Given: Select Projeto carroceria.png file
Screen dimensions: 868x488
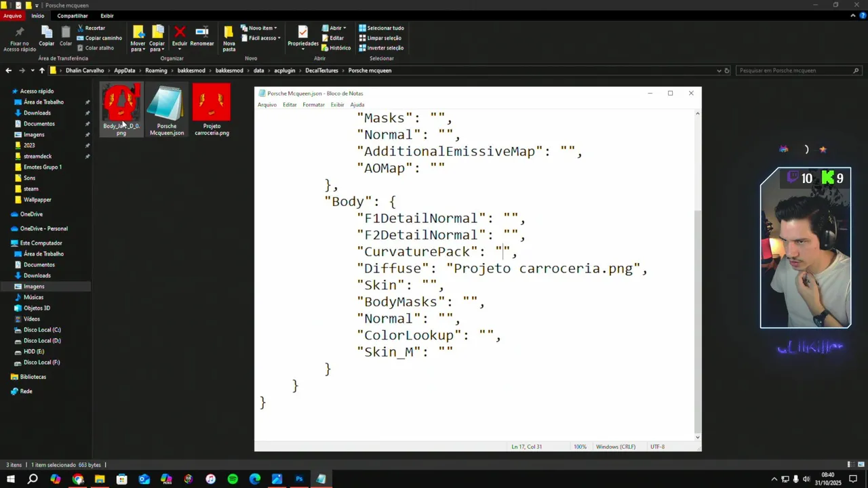Looking at the screenshot, I should click(x=212, y=110).
